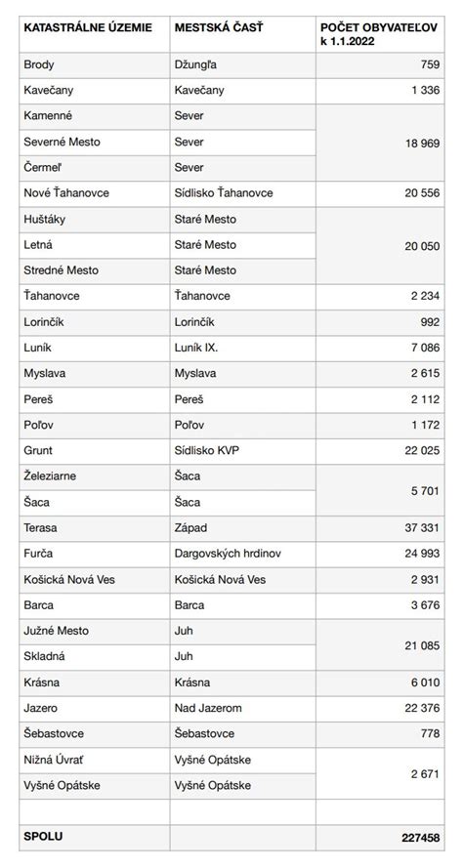Viewport: 463px width, 868px height.
Task: Click the Košická Nová Ves territory cell
Action: pyautogui.click(x=94, y=580)
